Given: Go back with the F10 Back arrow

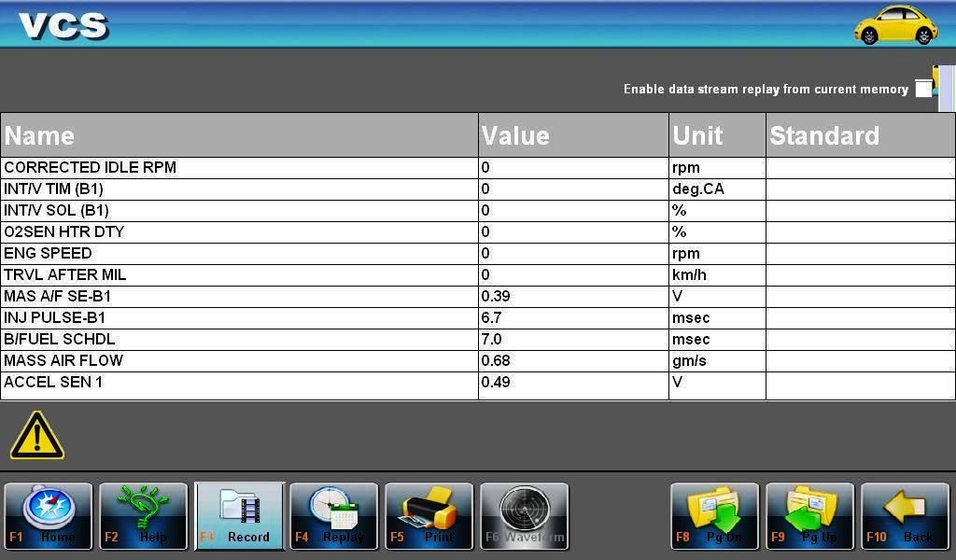Looking at the screenshot, I should (905, 516).
